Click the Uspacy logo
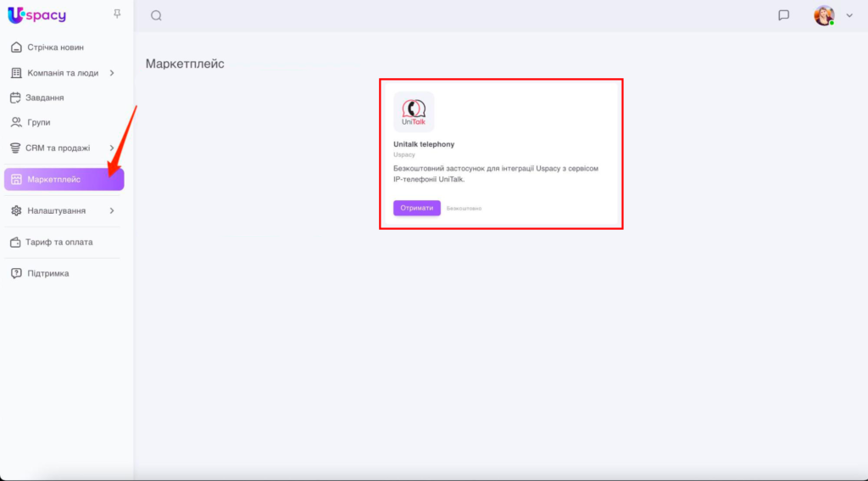The height and width of the screenshot is (481, 868). 36,15
